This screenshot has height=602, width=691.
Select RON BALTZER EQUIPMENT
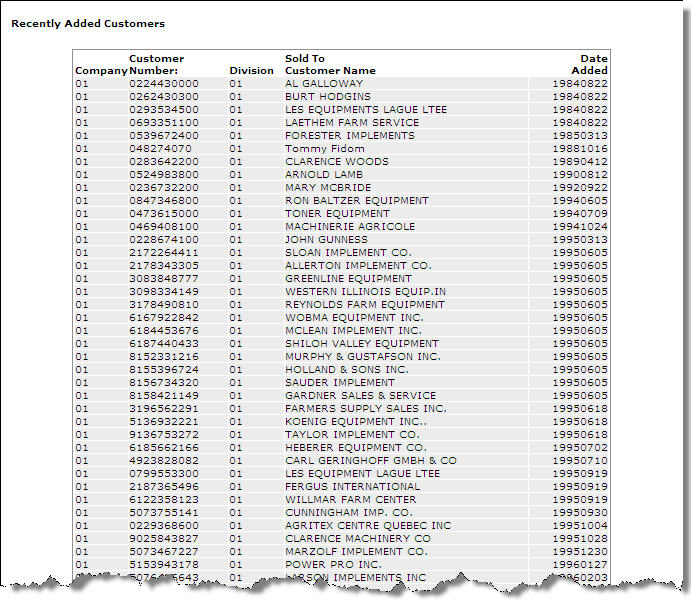(x=357, y=201)
